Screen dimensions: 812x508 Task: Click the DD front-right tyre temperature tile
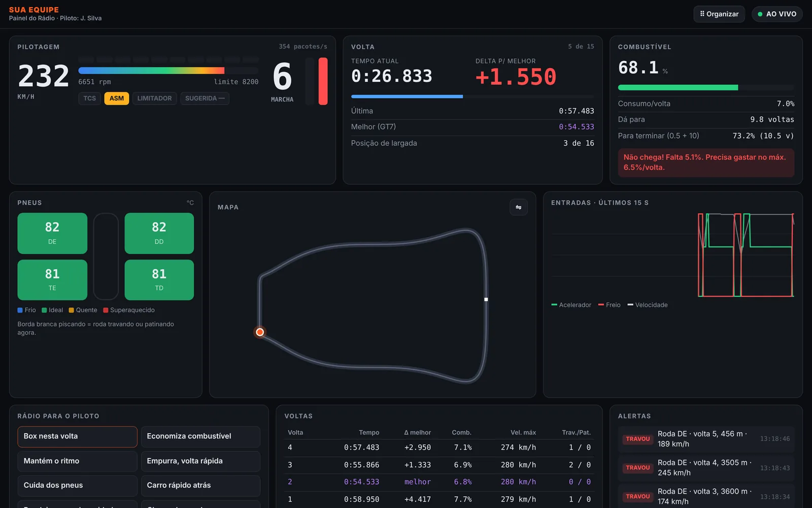point(159,233)
